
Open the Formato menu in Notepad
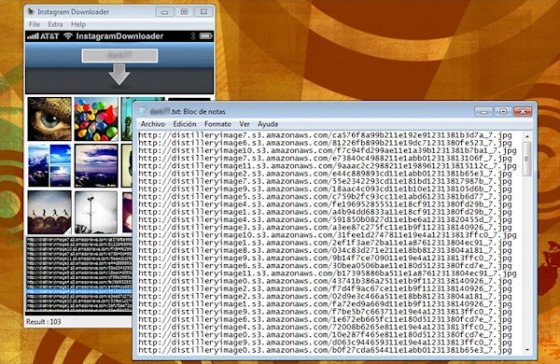tap(218, 124)
